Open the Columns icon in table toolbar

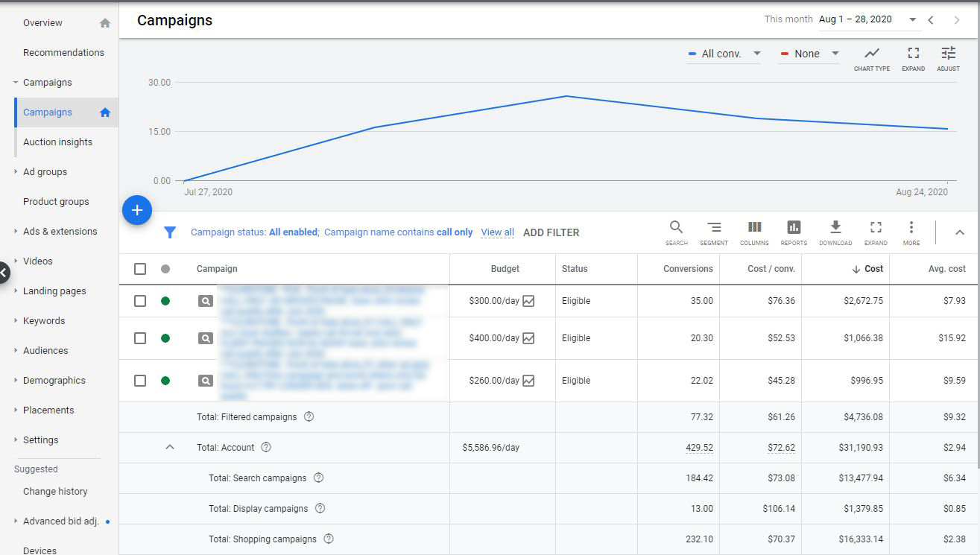754,227
